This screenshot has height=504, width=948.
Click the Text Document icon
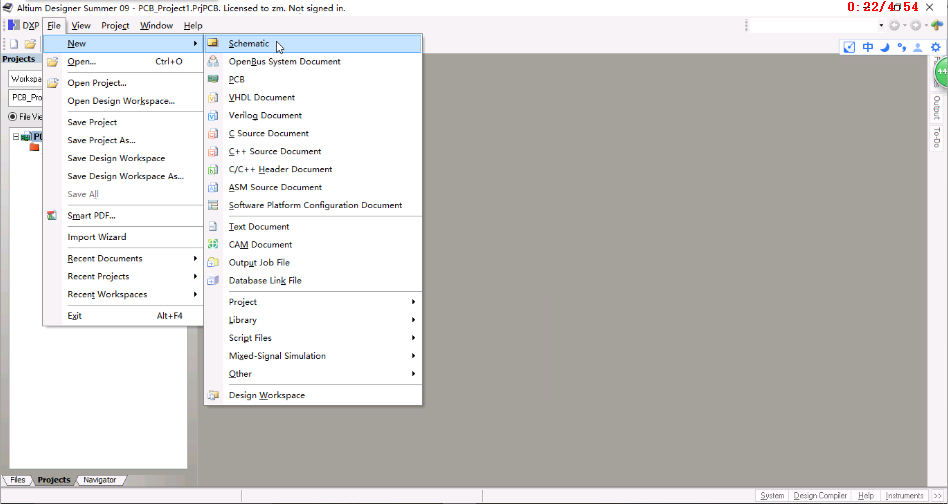tap(213, 227)
